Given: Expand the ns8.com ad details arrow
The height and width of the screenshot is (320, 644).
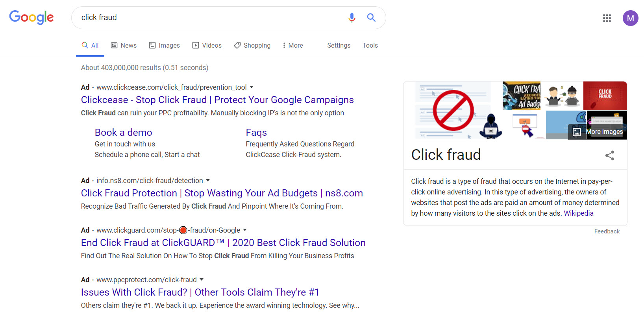Looking at the screenshot, I should (x=208, y=180).
